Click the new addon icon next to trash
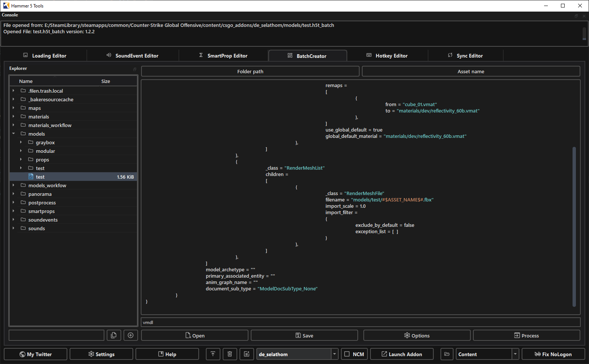 (x=247, y=354)
